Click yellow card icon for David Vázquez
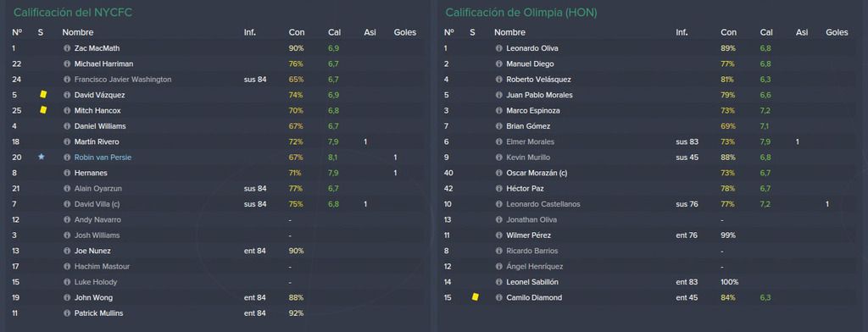This screenshot has width=868, height=332. [x=42, y=95]
